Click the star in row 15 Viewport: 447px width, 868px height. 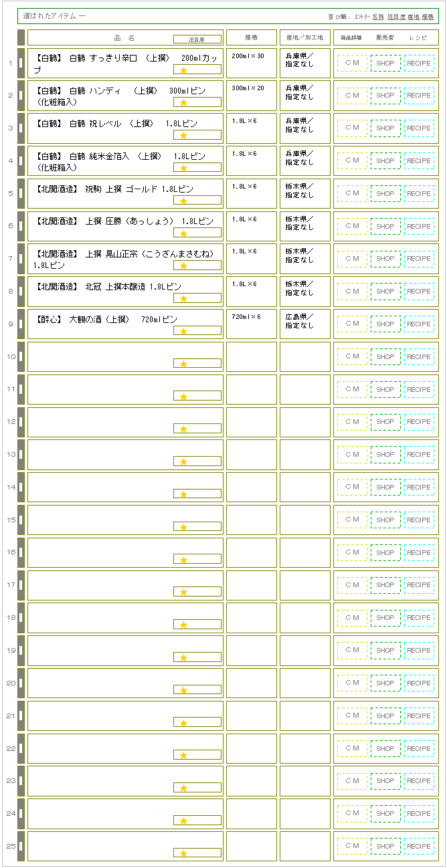click(x=183, y=528)
